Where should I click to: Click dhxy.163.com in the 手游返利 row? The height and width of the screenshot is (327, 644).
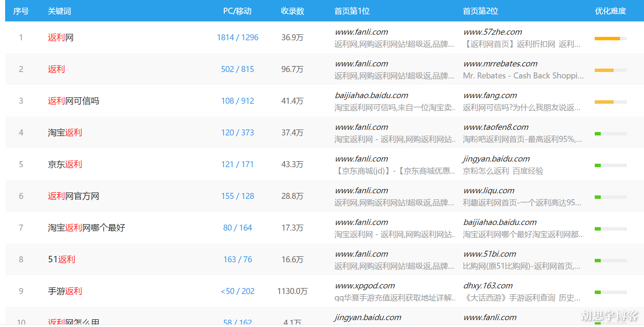click(x=488, y=286)
